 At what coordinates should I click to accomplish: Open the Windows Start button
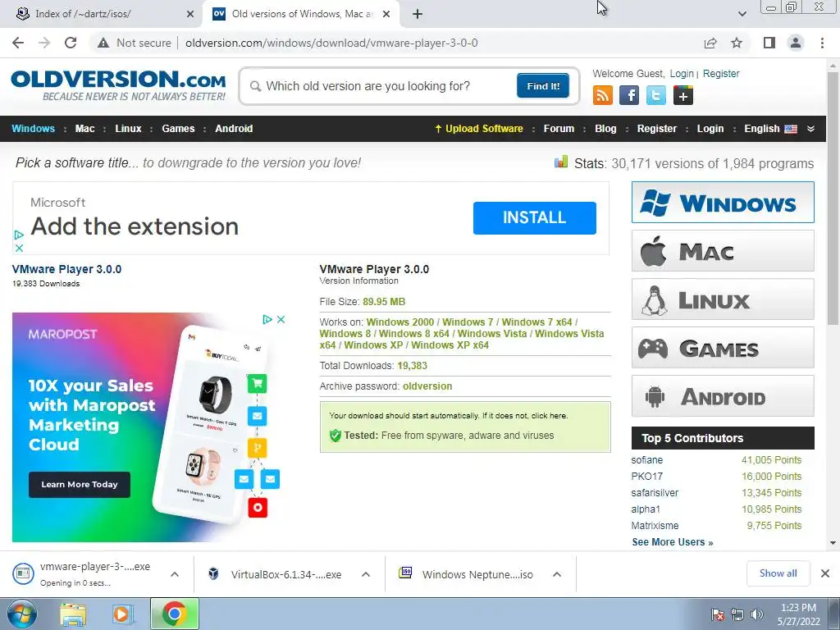(22, 614)
